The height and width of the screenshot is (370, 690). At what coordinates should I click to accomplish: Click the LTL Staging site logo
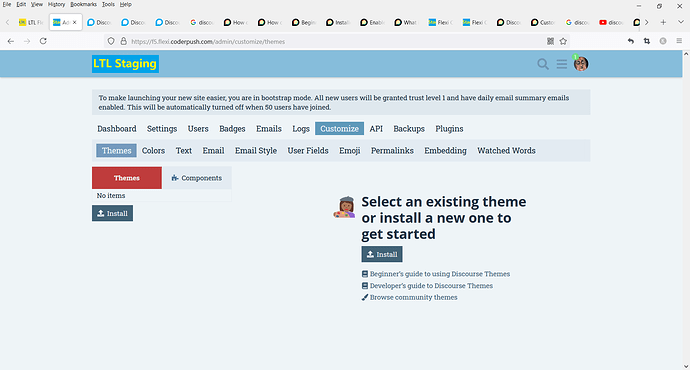125,64
